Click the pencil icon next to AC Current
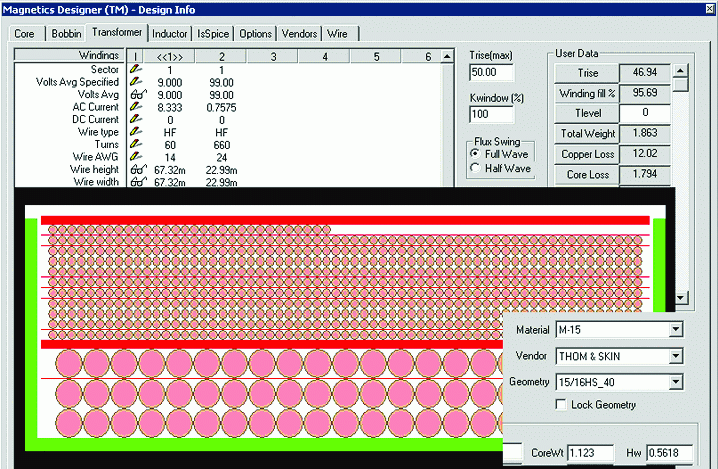This screenshot has width=718, height=469. tap(137, 107)
